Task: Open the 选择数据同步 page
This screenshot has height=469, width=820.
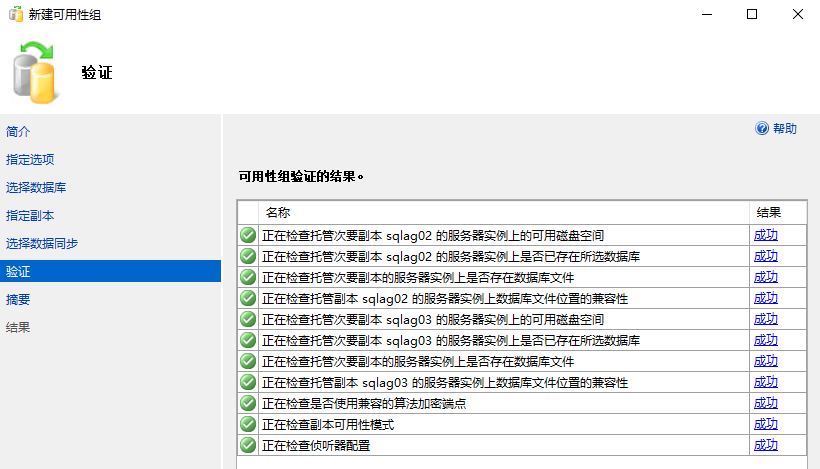Action: click(42, 243)
